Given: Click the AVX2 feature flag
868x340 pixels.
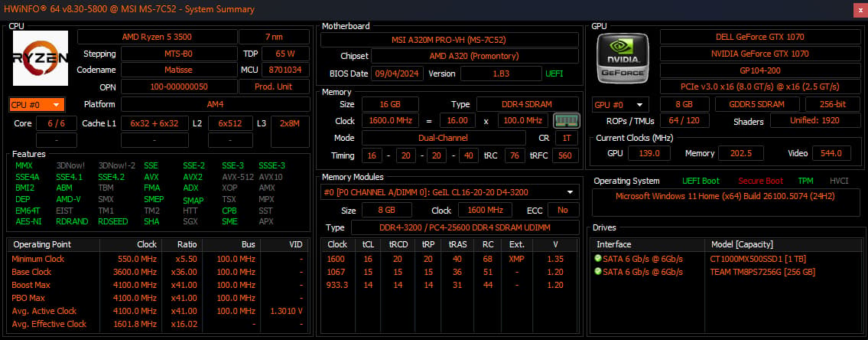Looking at the screenshot, I should [193, 177].
